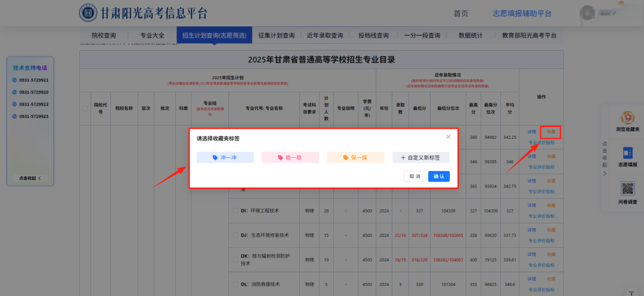Image resolution: width=644 pixels, height=296 pixels.
Task: Open the 一分一段查询 tab
Action: coord(422,36)
